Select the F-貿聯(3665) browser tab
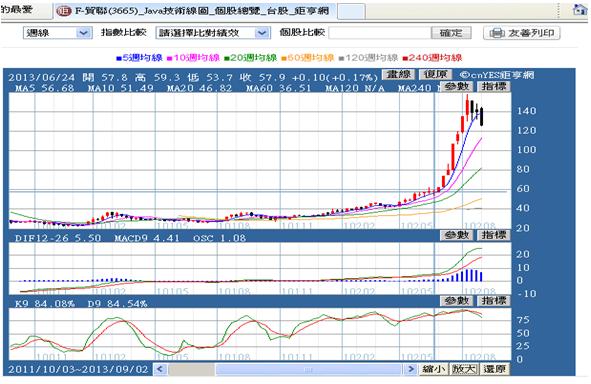The height and width of the screenshot is (384, 591). coord(194,11)
